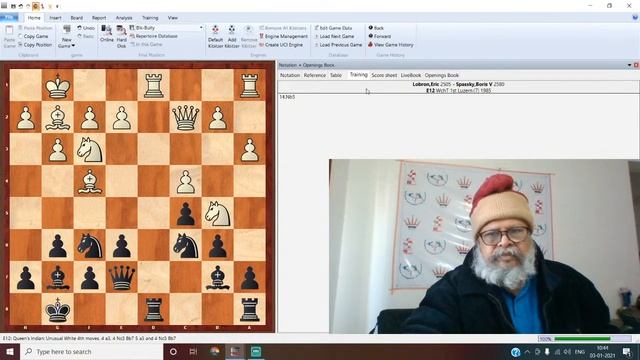Click Repertoire Database in Find Position group
The width and height of the screenshot is (640, 360).
[153, 36]
